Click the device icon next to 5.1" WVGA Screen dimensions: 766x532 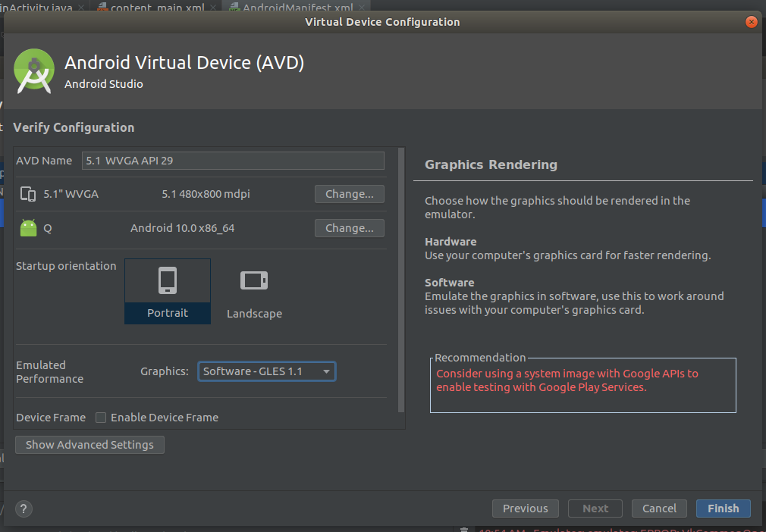pos(28,194)
